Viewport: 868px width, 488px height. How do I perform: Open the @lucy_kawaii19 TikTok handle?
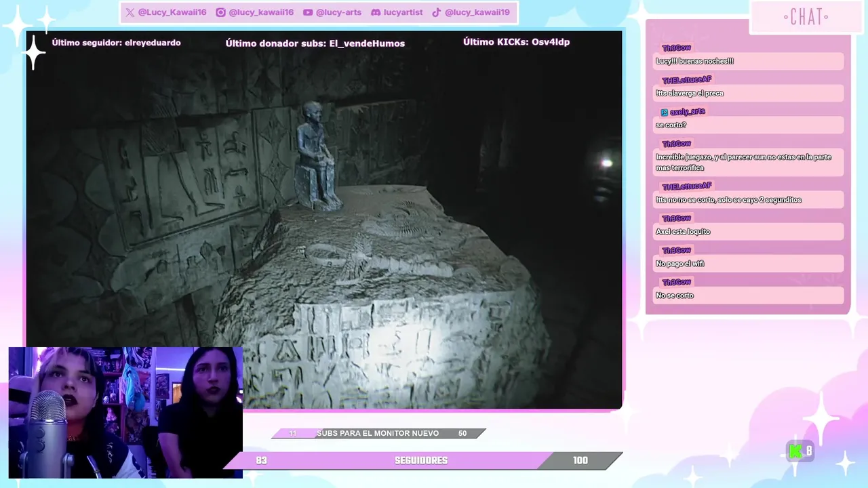(477, 12)
